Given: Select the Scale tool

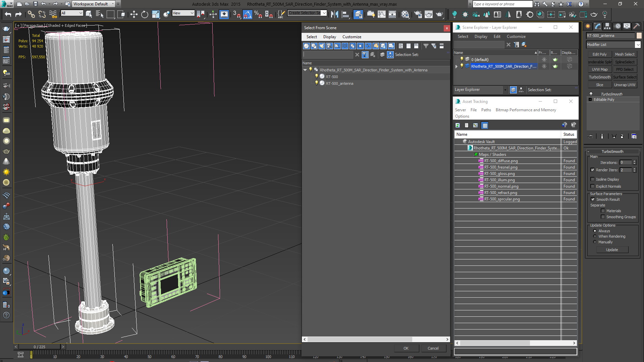Looking at the screenshot, I should (155, 14).
